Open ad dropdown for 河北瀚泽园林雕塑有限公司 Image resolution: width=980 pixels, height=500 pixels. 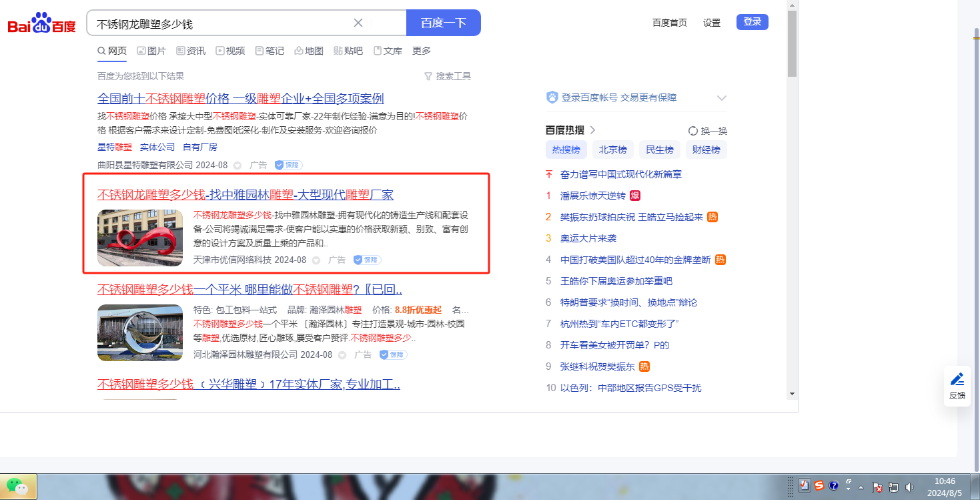342,354
